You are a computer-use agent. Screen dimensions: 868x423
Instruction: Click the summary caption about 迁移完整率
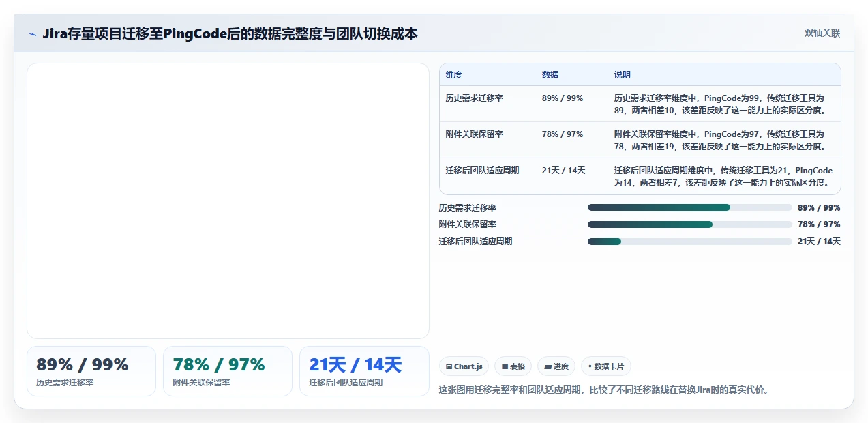pyautogui.click(x=603, y=390)
